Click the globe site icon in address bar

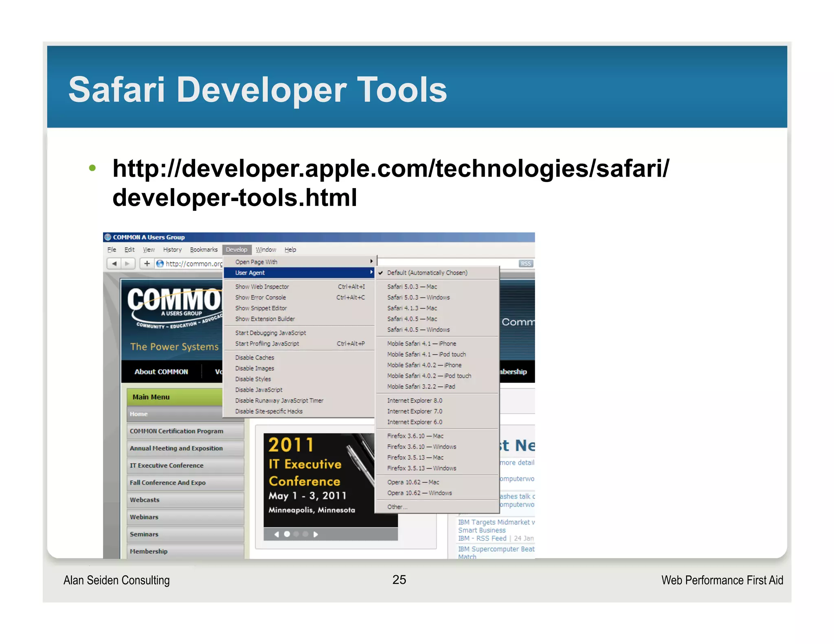coord(160,264)
